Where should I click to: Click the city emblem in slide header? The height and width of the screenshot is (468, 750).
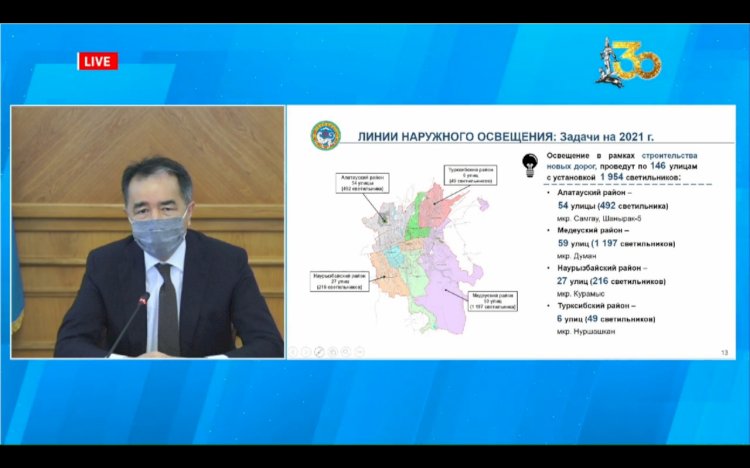click(x=324, y=135)
